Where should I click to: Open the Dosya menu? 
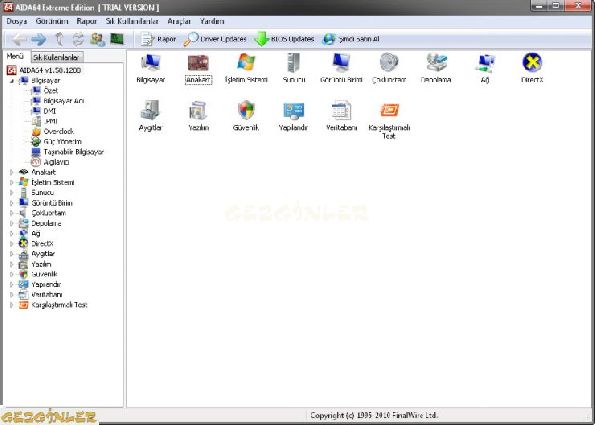tap(17, 22)
